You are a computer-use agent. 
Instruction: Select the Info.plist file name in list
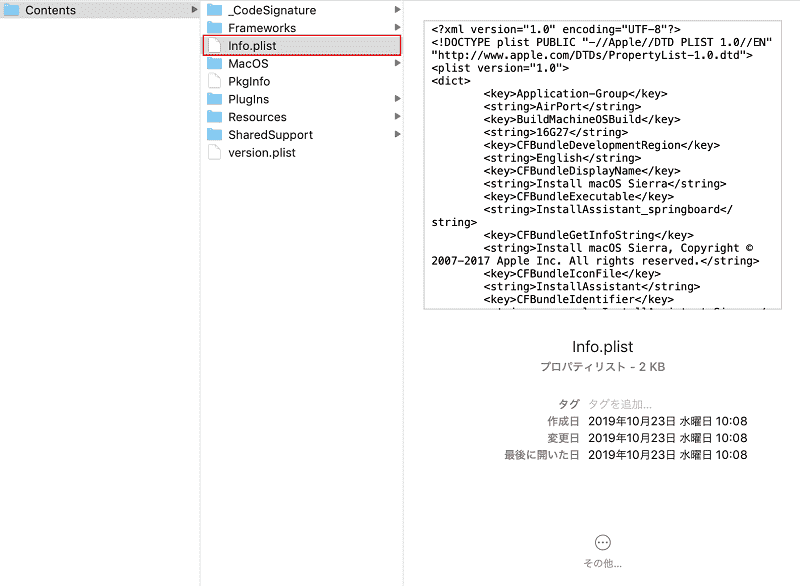click(x=252, y=46)
